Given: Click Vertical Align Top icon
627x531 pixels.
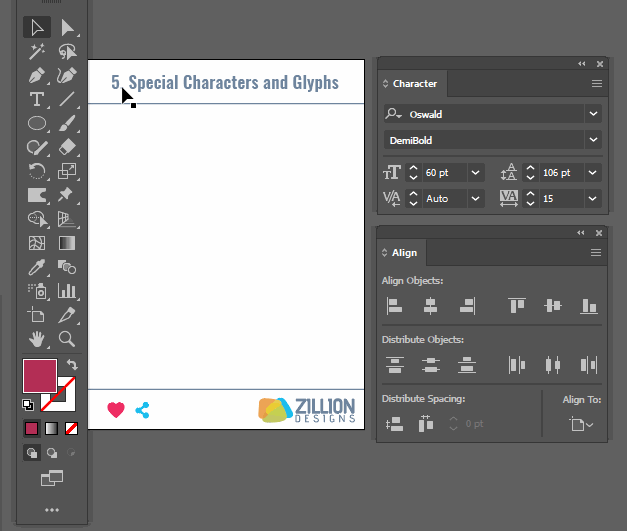Looking at the screenshot, I should (516, 306).
